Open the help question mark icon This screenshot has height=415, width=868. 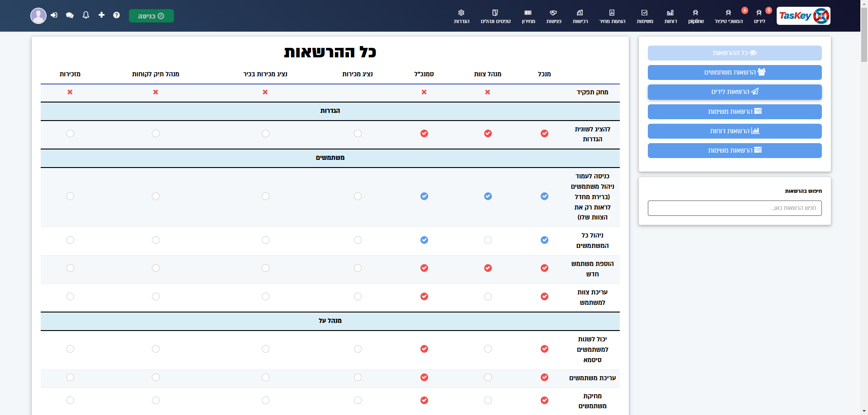117,15
